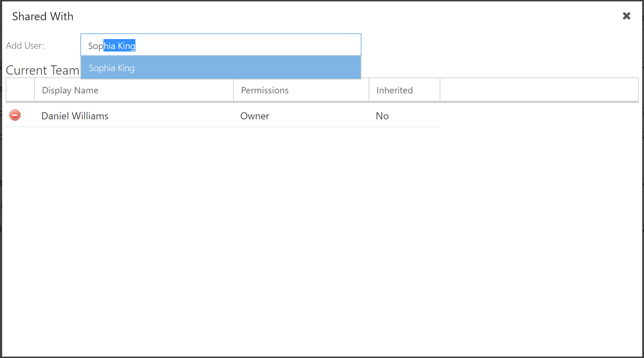Place cursor at the start of the Sophia King text
This screenshot has height=358, width=644.
click(89, 45)
